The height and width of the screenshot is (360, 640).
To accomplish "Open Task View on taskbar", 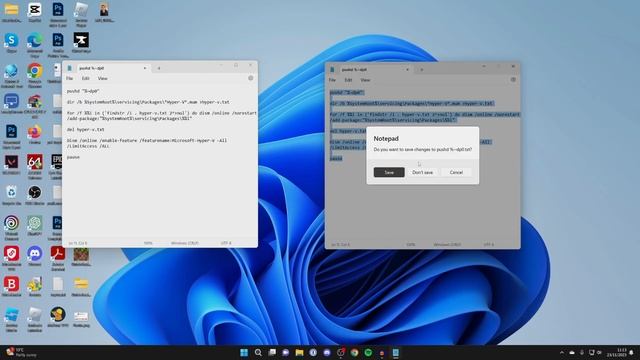I will 272,353.
